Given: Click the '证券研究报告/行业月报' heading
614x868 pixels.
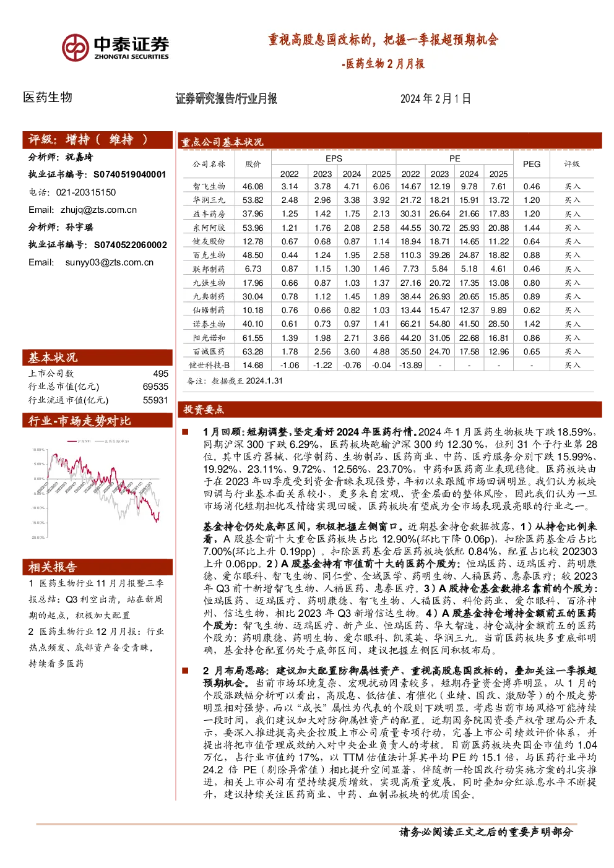Looking at the screenshot, I should point(227,98).
